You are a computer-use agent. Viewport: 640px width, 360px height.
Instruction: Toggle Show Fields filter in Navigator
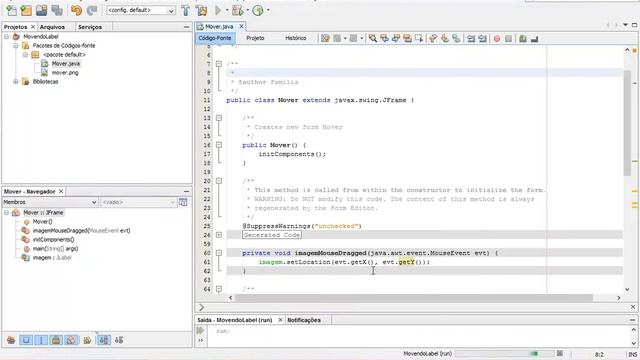click(26, 340)
